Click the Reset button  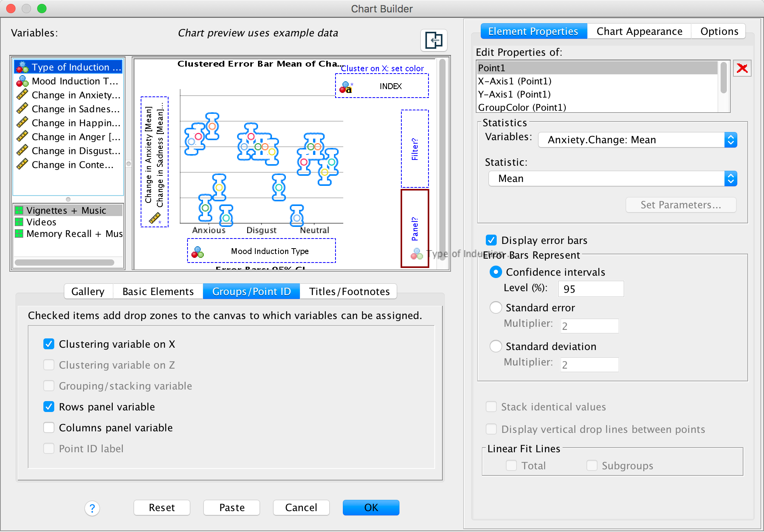pyautogui.click(x=162, y=507)
